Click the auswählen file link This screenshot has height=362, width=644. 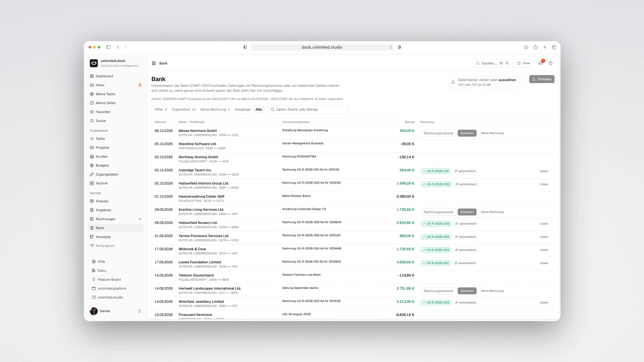pos(507,80)
